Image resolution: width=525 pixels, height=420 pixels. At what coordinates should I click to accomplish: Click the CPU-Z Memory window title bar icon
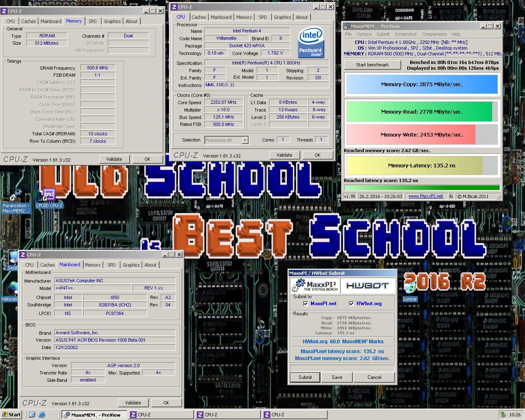click(4, 11)
